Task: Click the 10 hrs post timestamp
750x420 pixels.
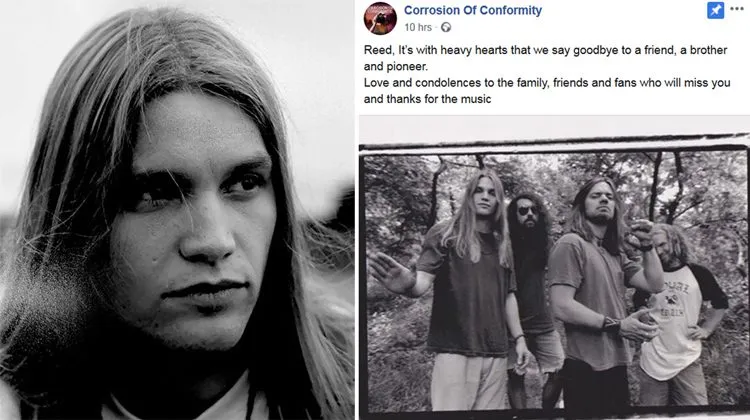Action: pyautogui.click(x=418, y=27)
